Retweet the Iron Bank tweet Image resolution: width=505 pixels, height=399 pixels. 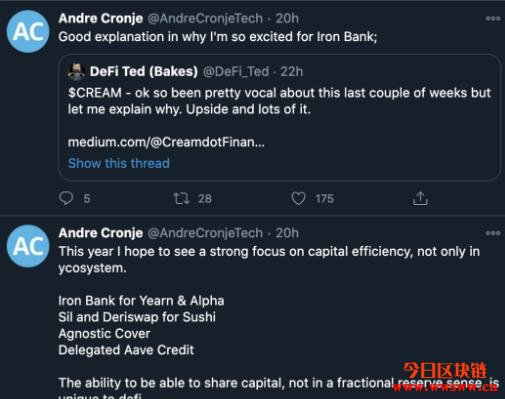click(x=181, y=198)
